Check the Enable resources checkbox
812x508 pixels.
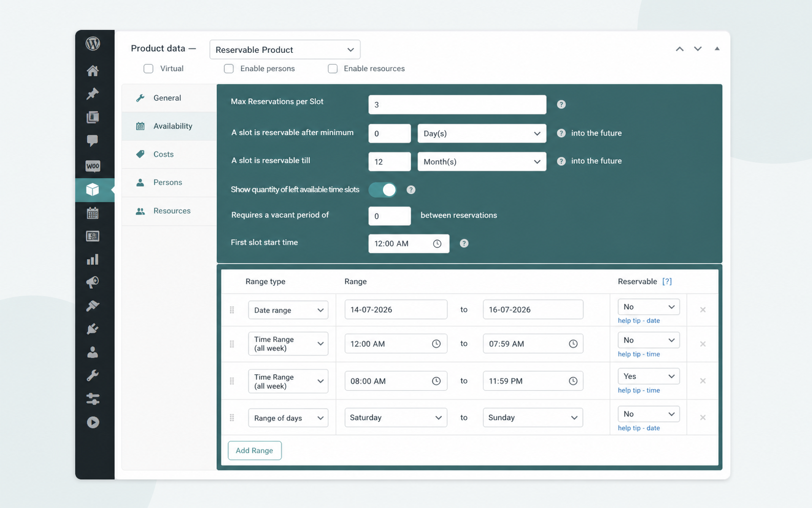(x=333, y=69)
